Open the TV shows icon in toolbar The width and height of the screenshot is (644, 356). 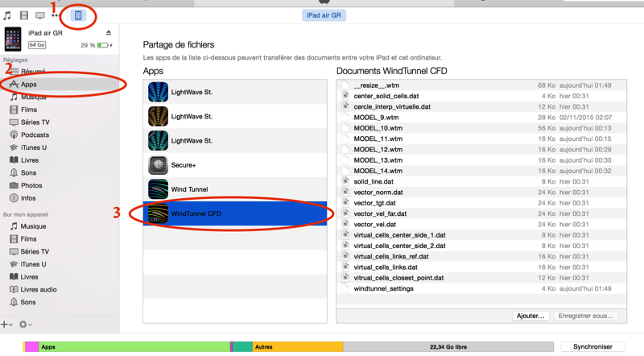coord(39,15)
